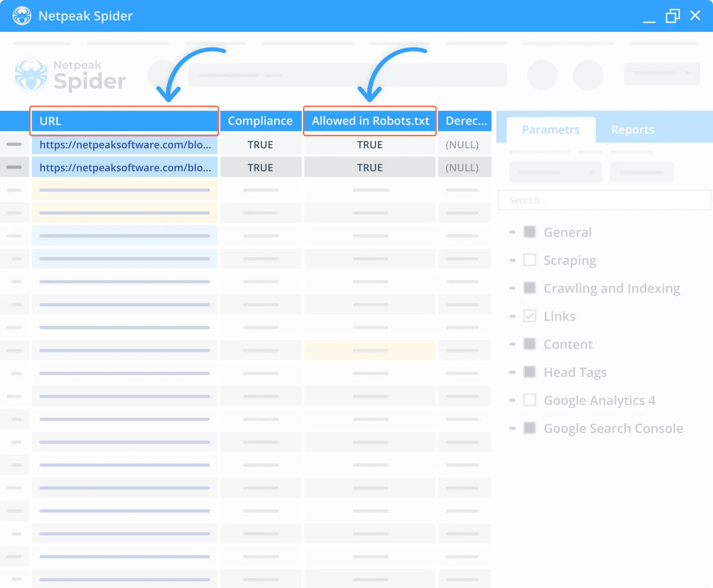Select second row (NULL) cell
This screenshot has width=713, height=588.
coord(465,167)
